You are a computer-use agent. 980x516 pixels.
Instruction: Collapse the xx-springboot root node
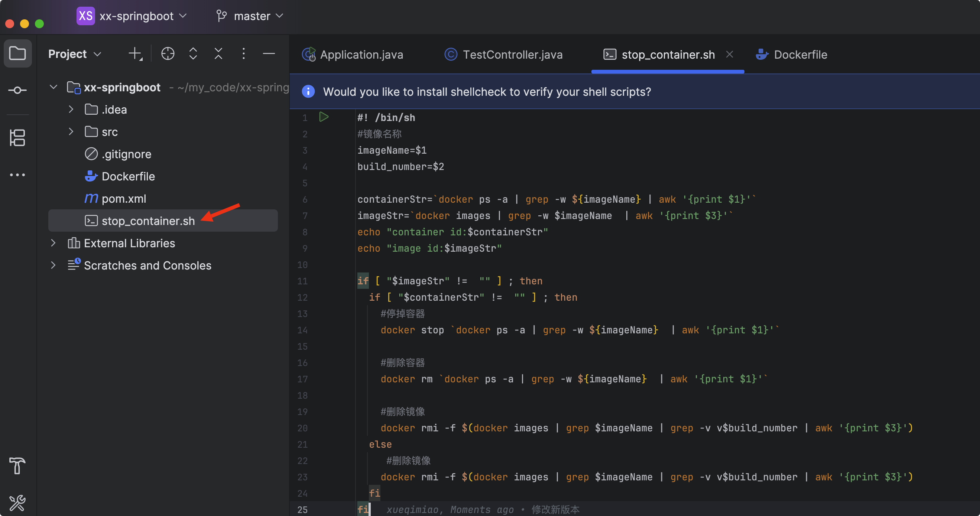(x=53, y=87)
